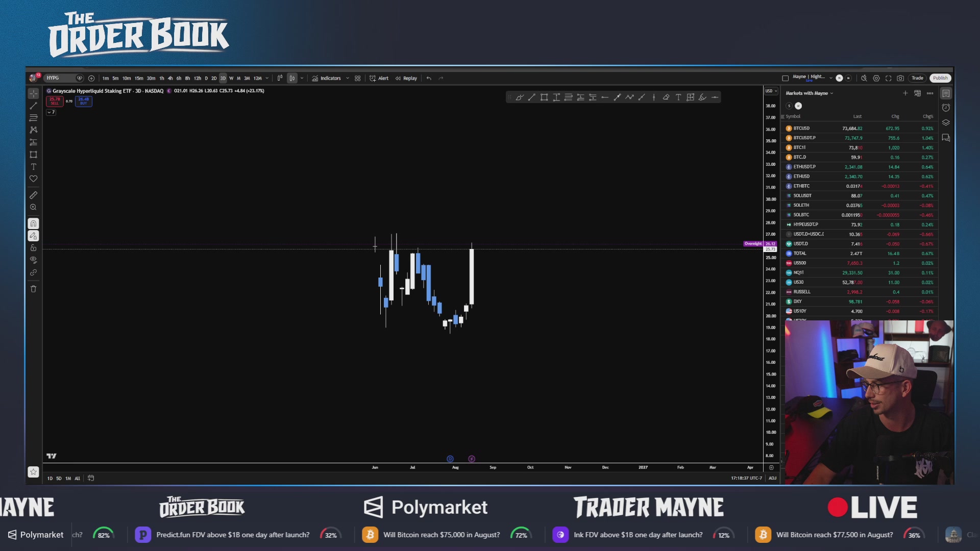
Task: Open the heart icons tool in left sidebar
Action: (33, 179)
